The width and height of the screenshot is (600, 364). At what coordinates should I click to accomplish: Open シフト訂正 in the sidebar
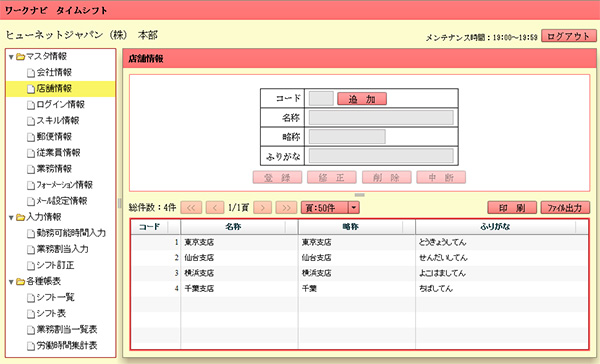tap(55, 265)
